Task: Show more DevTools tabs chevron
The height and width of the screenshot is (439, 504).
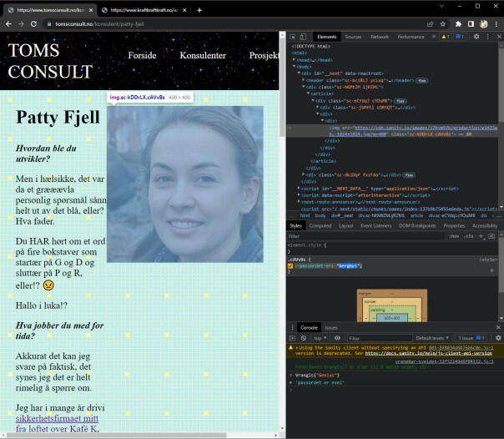Action: (434, 37)
